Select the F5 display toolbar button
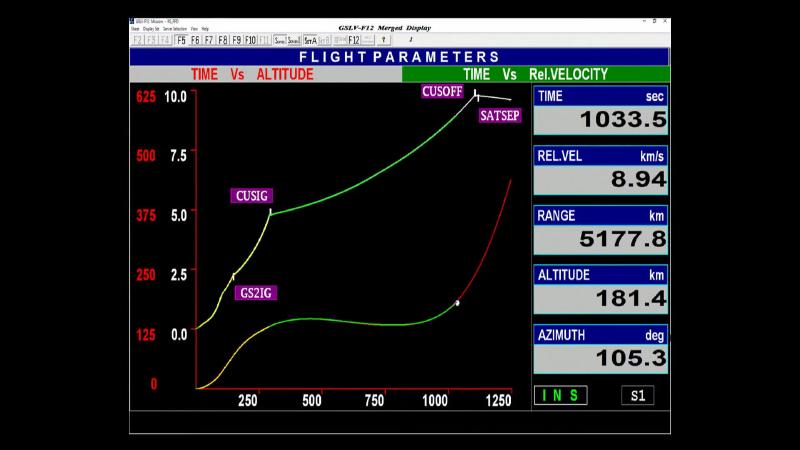This screenshot has width=800, height=450. click(x=181, y=40)
